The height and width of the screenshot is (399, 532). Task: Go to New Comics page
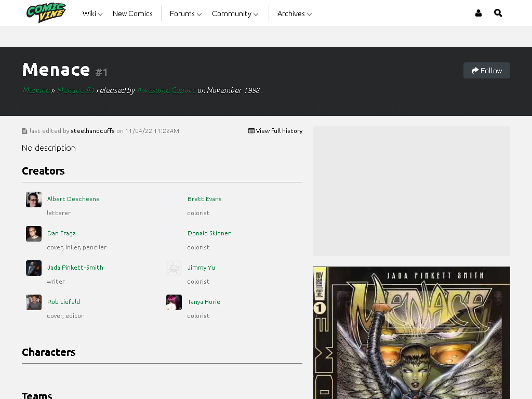tap(132, 14)
